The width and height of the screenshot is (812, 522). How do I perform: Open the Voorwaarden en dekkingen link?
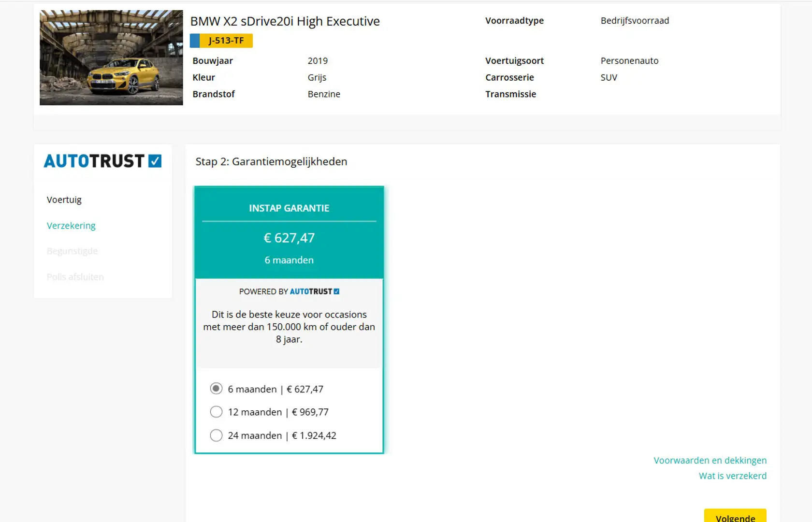pyautogui.click(x=710, y=460)
